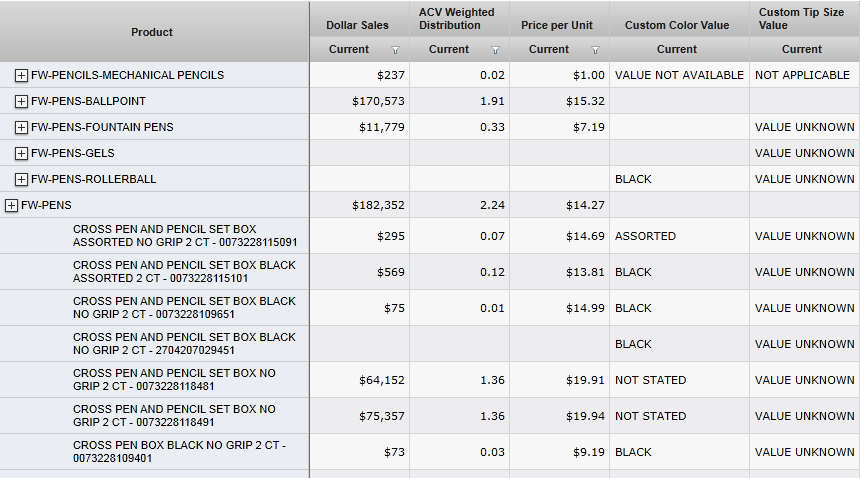Screen dimensions: 861x478
Task: Expand the FW-PENS-BALLPOINT row
Action: tap(22, 101)
